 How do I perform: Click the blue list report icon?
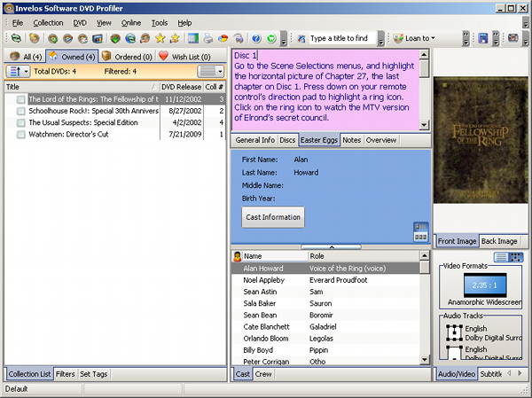tap(193, 38)
